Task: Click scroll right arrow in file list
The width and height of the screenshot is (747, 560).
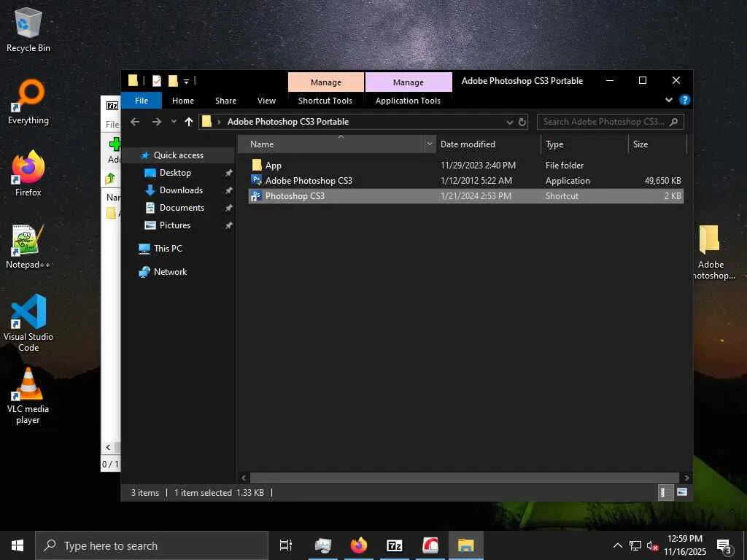Action: click(686, 478)
